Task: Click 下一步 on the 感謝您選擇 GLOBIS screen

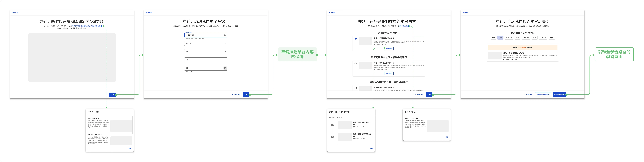Action: pos(112,95)
